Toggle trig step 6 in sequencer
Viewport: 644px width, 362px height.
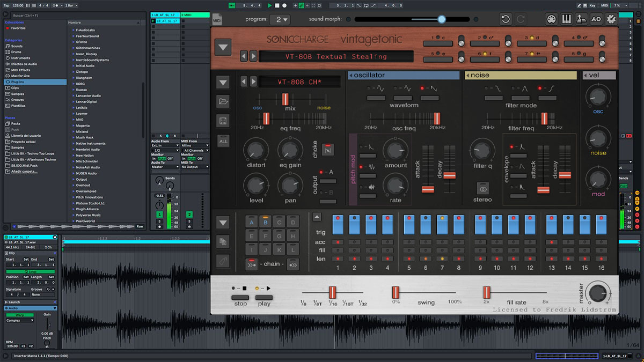(x=426, y=224)
